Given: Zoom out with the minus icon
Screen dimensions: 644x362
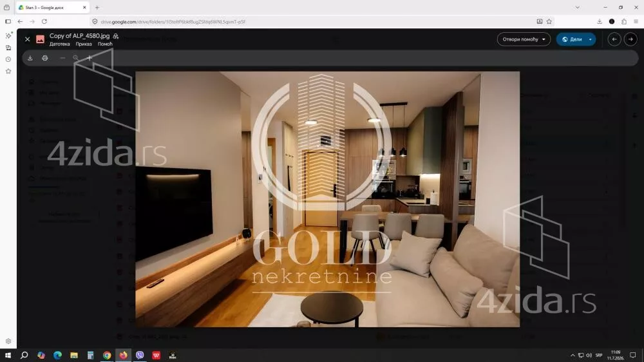Looking at the screenshot, I should coord(62,58).
